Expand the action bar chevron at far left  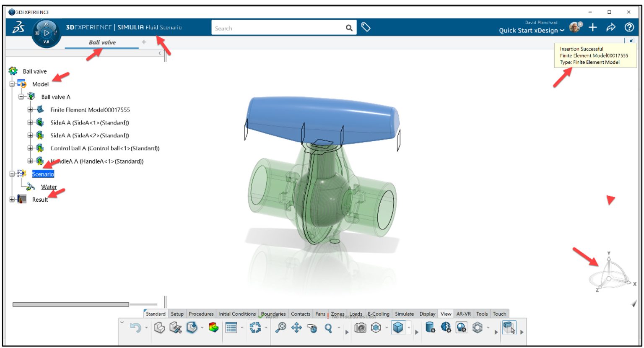pyautogui.click(x=122, y=322)
